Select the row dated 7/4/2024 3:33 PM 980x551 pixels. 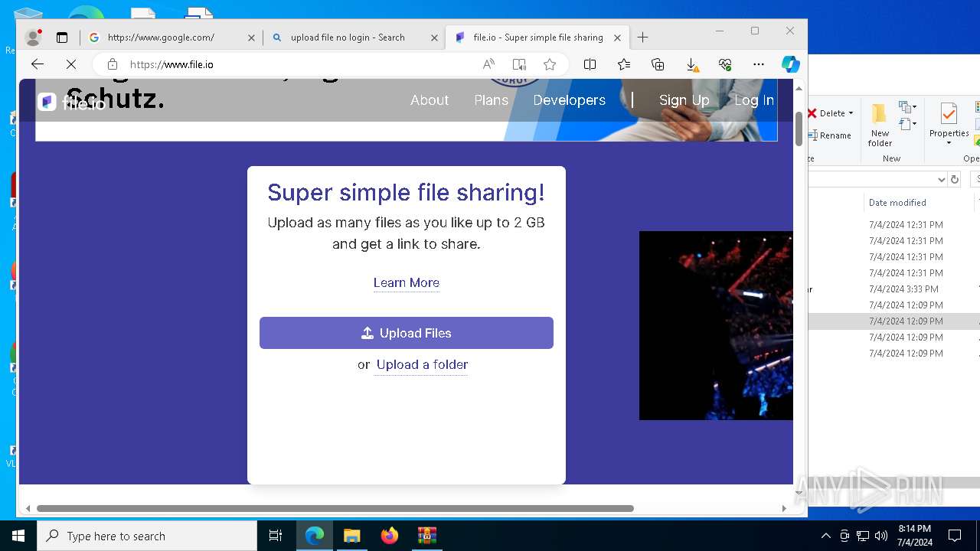[x=893, y=289]
